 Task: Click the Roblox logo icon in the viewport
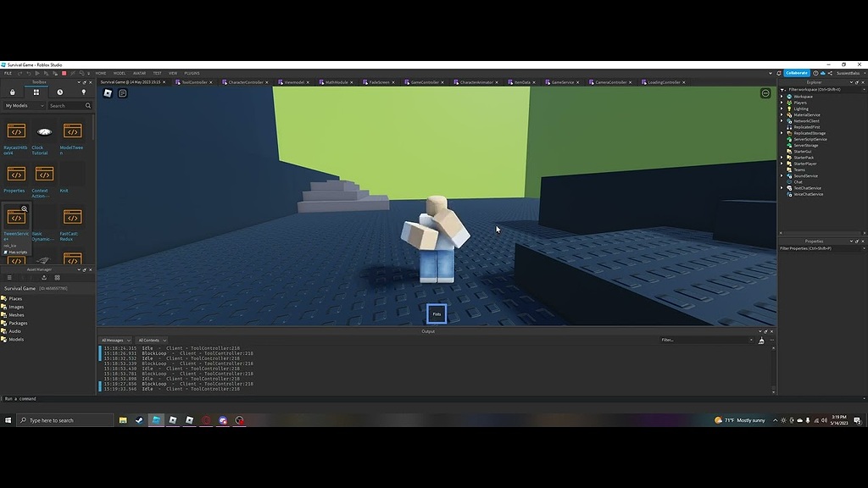108,93
